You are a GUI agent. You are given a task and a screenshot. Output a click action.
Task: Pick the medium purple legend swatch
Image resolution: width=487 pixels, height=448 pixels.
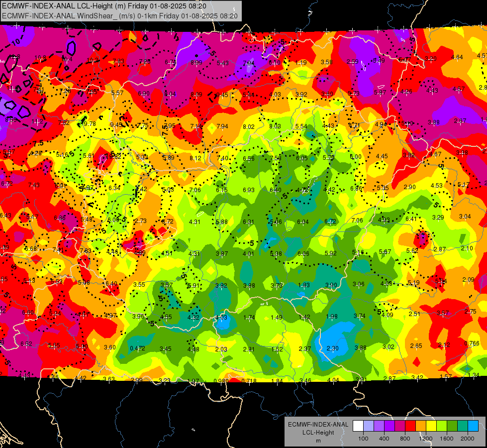(x=379, y=426)
